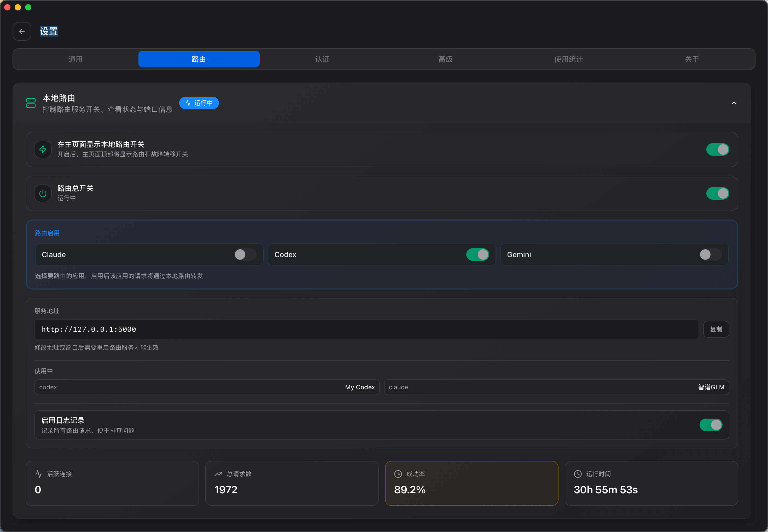Viewport: 768px width, 532px height.
Task: Toggle the 启用日志记录 switch
Action: [711, 425]
